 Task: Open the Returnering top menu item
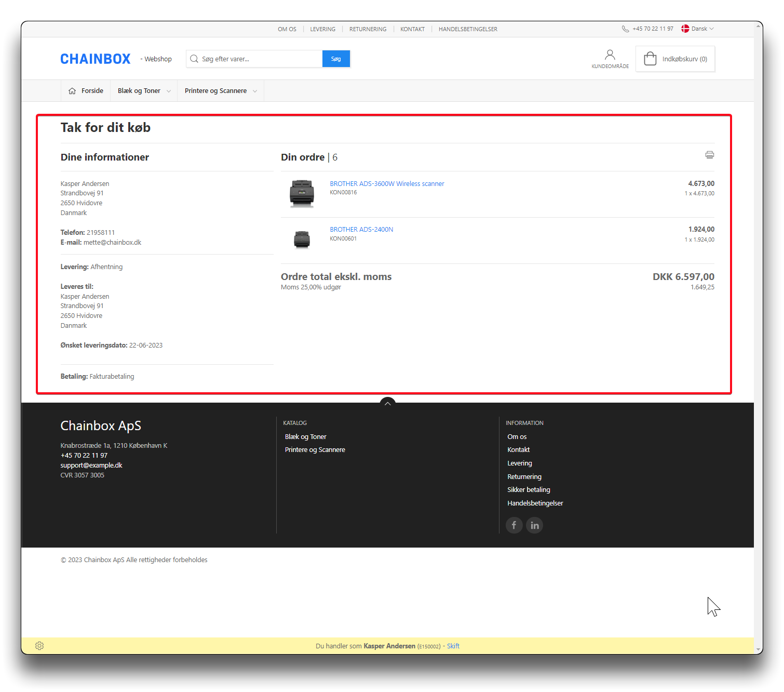(368, 29)
